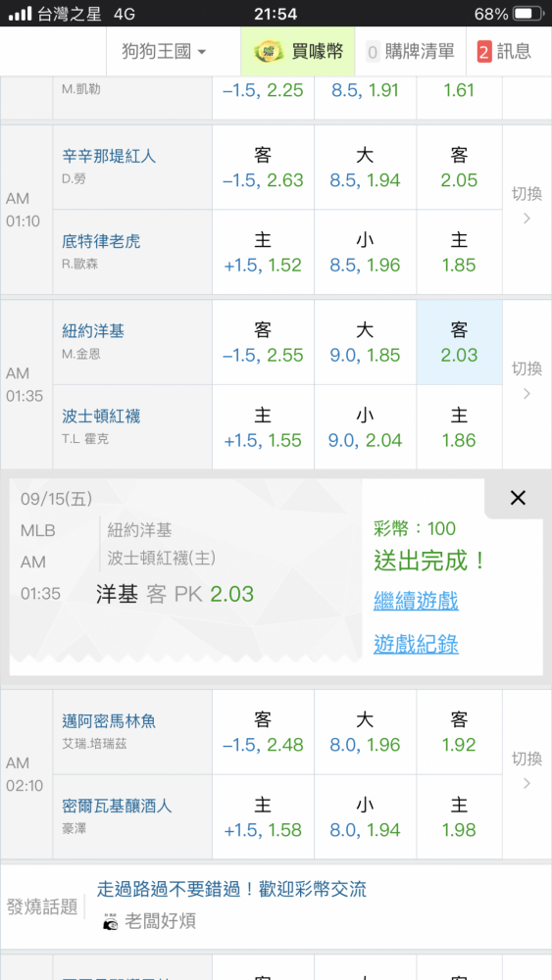The image size is (552, 980).
Task: Open the 邁阿密馬林魚 team name
Action: point(110,722)
